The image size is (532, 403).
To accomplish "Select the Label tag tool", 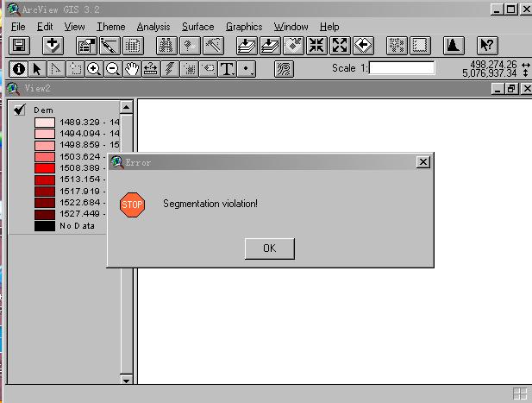I will [x=208, y=69].
